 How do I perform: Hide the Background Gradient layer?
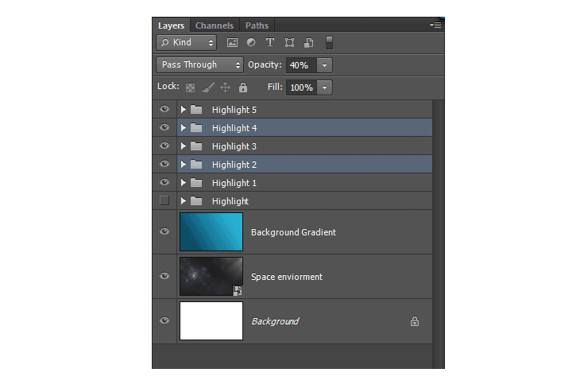tap(164, 231)
